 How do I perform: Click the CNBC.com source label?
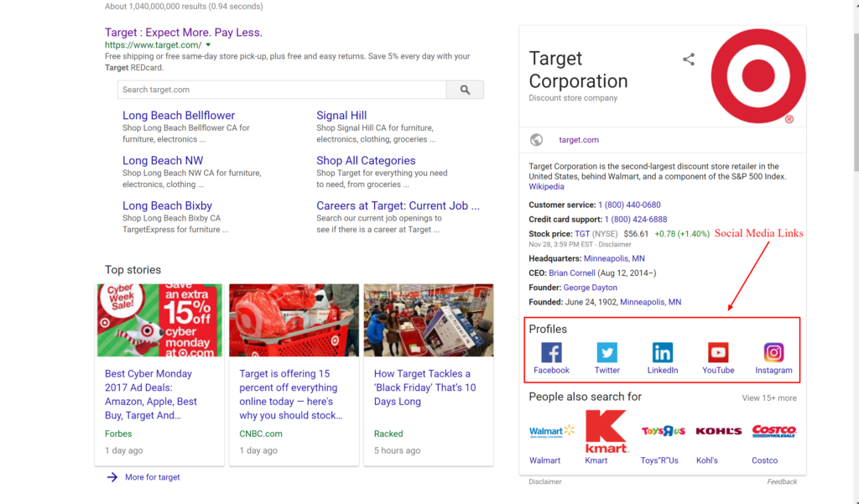click(x=261, y=434)
